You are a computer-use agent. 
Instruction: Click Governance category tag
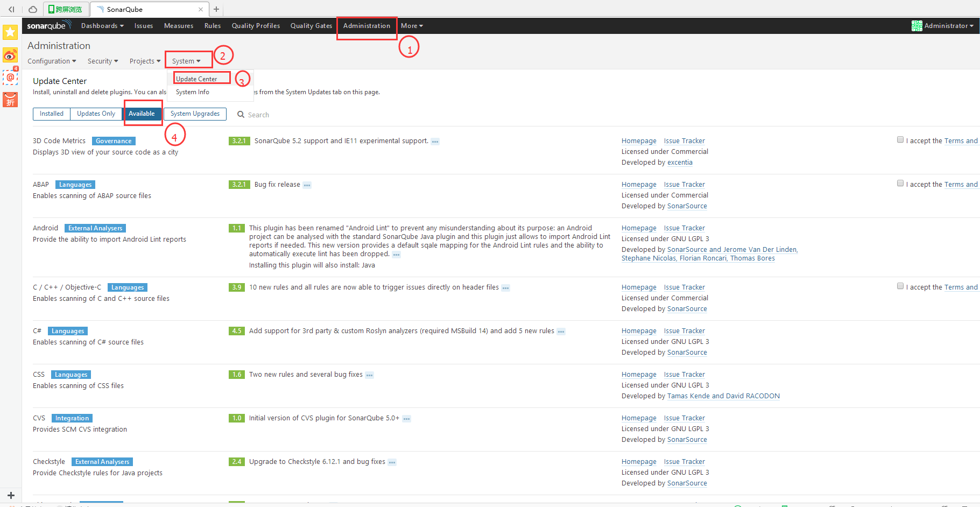point(114,141)
